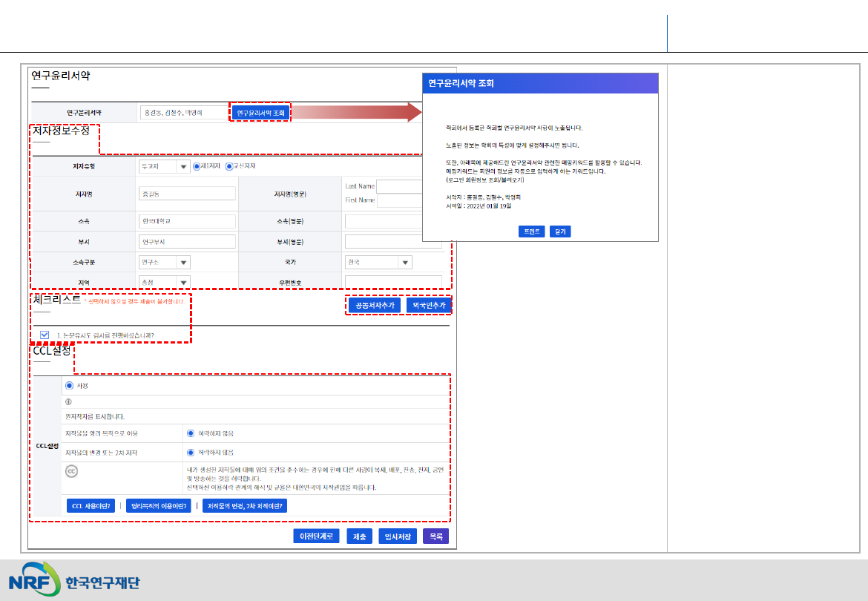Click the attribution info icon under 사용
This screenshot has height=601, width=868.
(x=69, y=401)
